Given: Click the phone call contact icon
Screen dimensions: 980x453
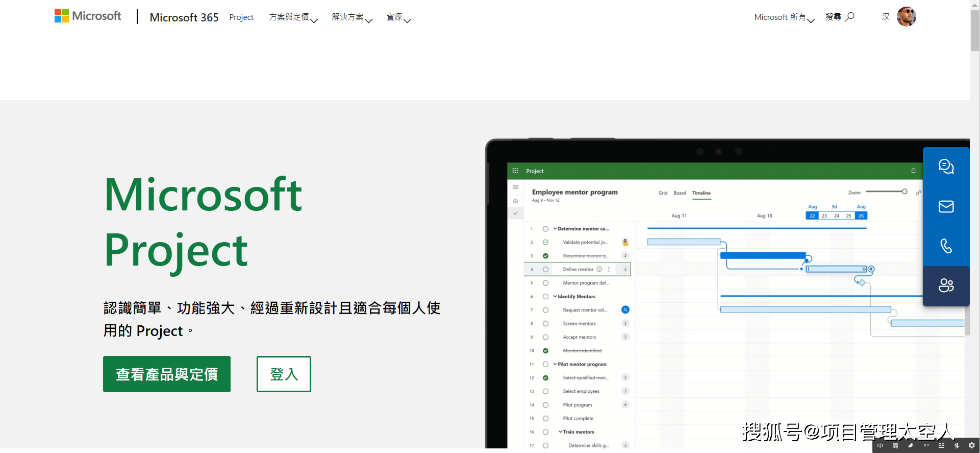Looking at the screenshot, I should (x=946, y=246).
